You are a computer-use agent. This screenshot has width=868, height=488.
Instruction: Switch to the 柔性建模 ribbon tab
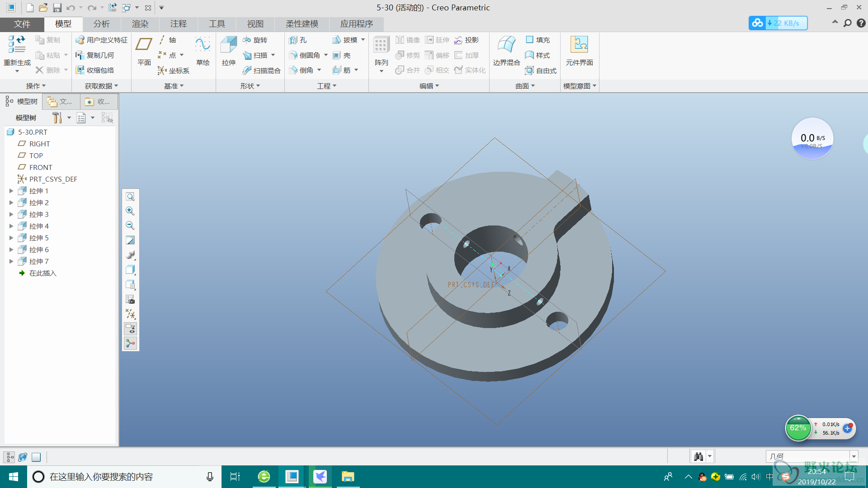pyautogui.click(x=302, y=24)
